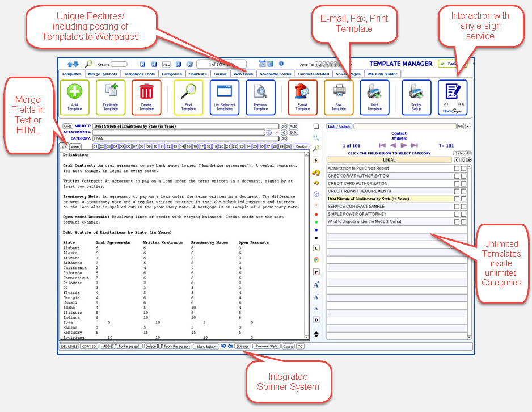Check first box beside SIMPLE POWER OF ATTORNEY

[x=457, y=214]
